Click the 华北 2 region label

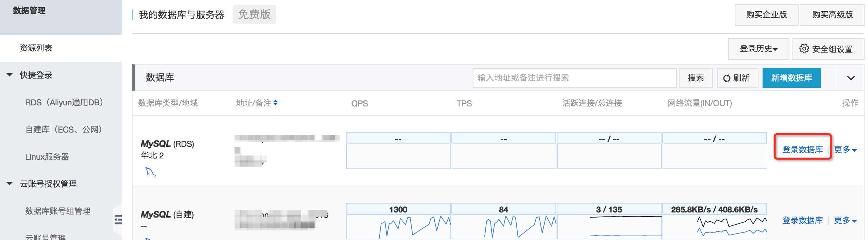click(x=152, y=155)
